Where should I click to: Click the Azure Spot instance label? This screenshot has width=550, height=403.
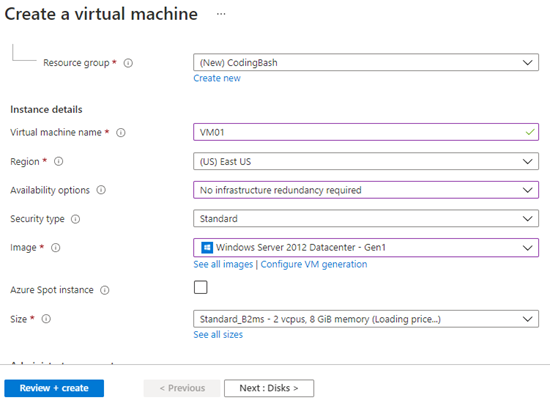52,290
